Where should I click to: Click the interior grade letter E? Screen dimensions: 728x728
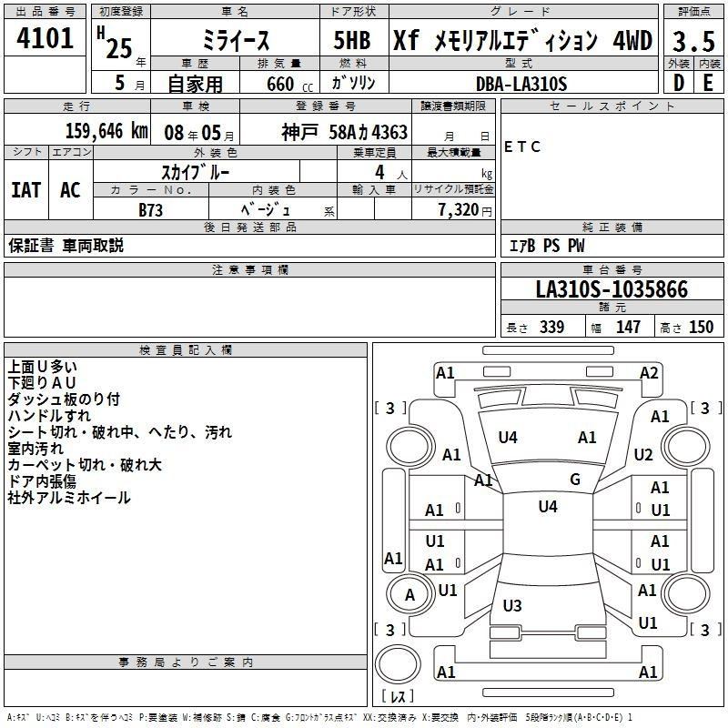(707, 83)
